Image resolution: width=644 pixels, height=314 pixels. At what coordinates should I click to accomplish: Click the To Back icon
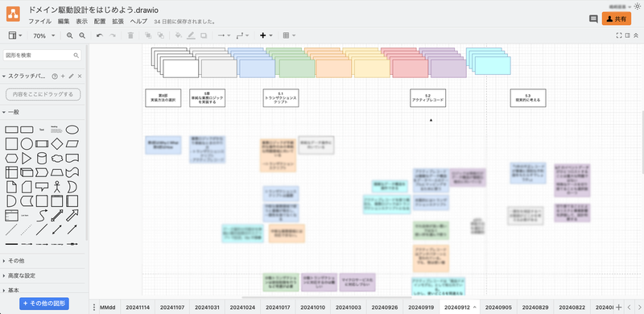point(160,35)
